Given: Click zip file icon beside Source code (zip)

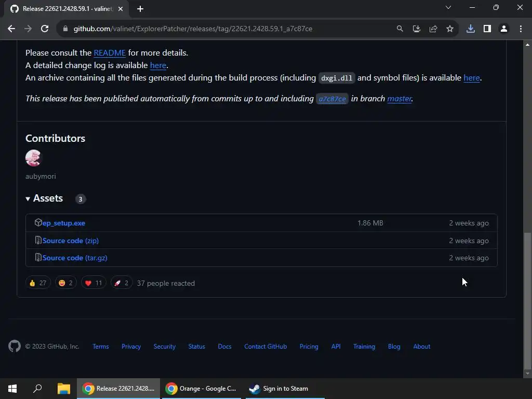Looking at the screenshot, I should pos(38,240).
